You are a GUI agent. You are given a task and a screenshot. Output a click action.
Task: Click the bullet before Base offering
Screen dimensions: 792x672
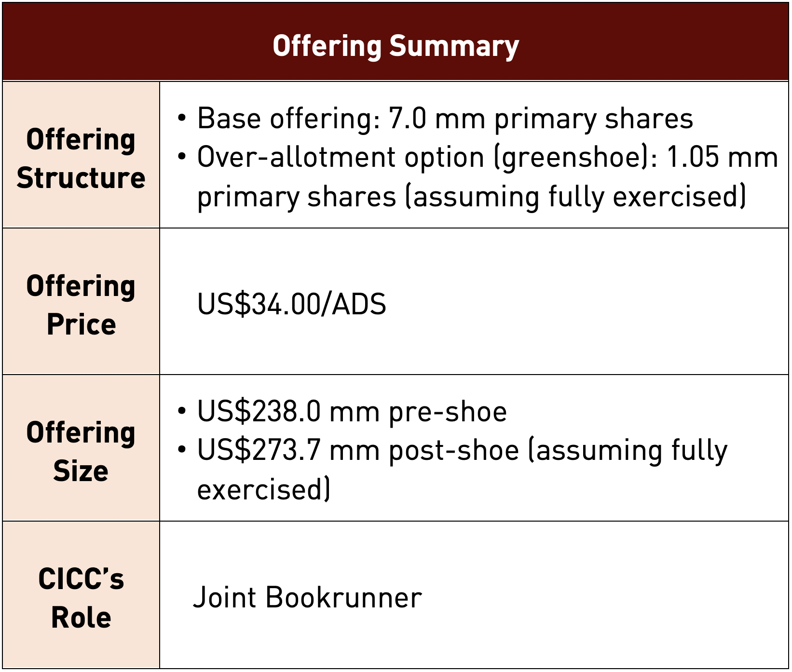click(181, 118)
